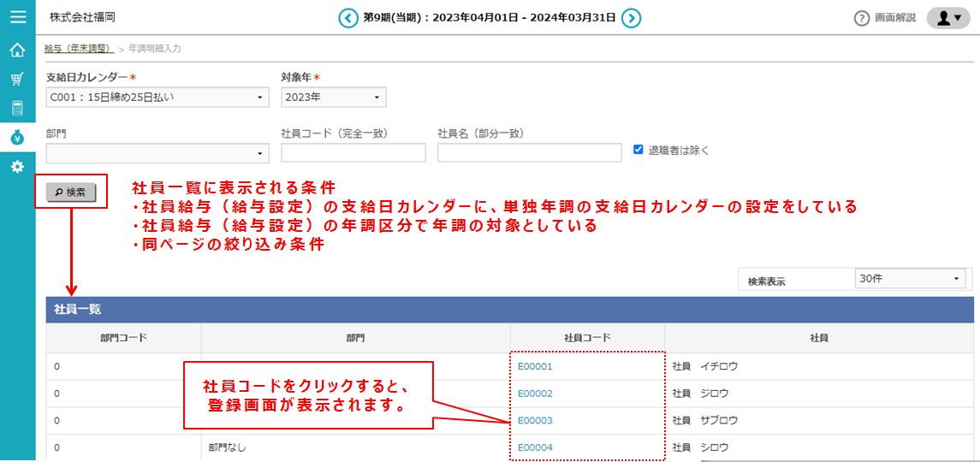Click the question mark help icon
The width and height of the screenshot is (980, 462).
(862, 18)
